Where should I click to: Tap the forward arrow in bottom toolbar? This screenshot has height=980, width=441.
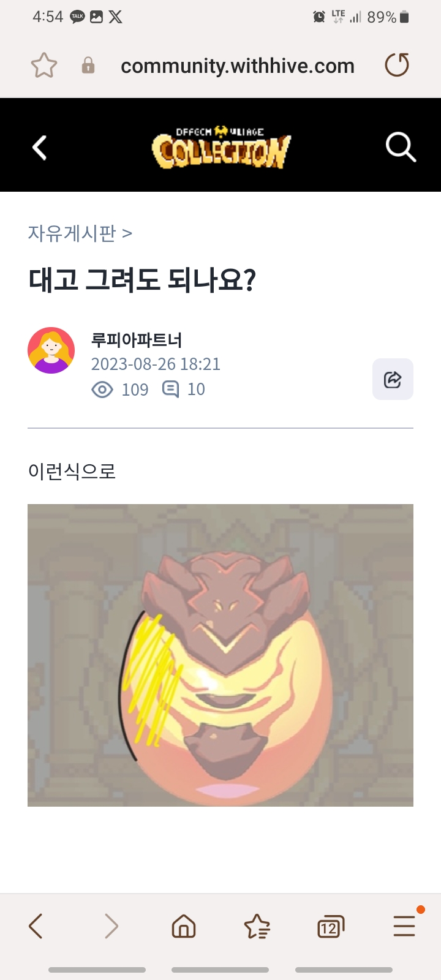pyautogui.click(x=111, y=926)
